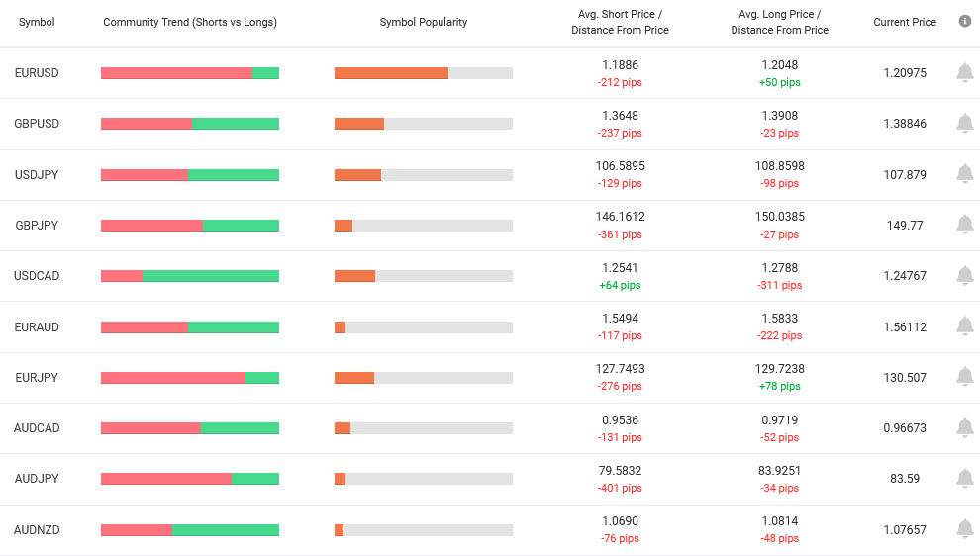Click the GBPJPY alert bell icon

tap(965, 225)
